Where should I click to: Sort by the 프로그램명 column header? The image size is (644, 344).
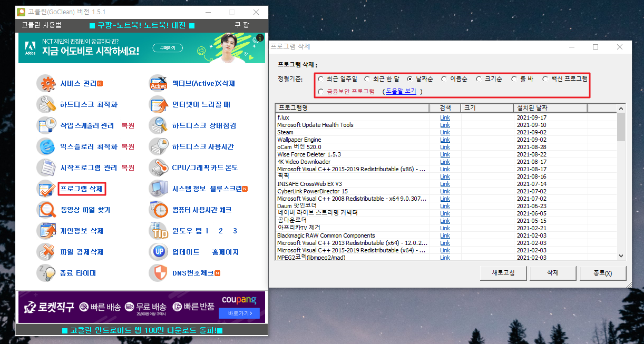point(352,107)
